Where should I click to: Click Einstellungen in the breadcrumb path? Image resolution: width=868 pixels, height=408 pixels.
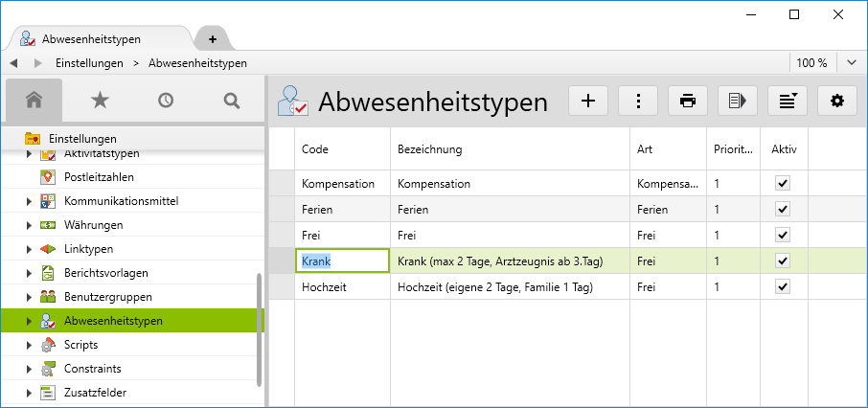click(x=89, y=63)
